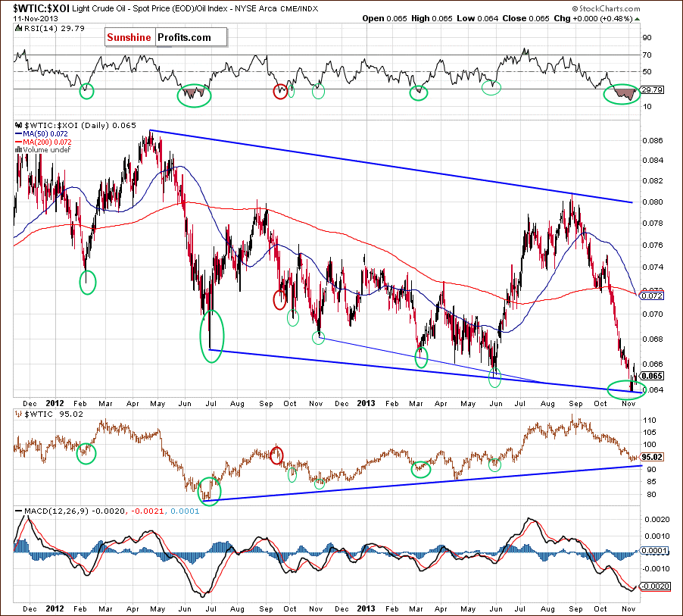Screen dimensions: 683x616
Task: Click the blue 0.0001 value in the MACD legend
Action: click(x=185, y=511)
